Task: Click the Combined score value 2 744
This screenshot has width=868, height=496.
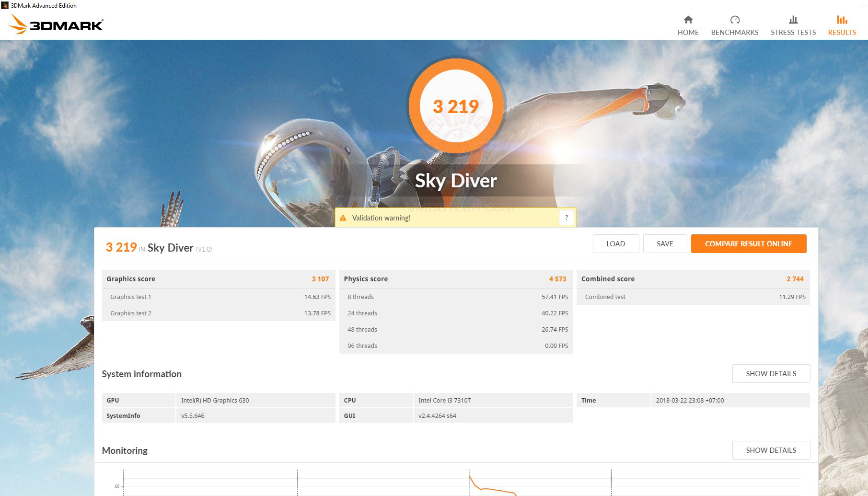Action: tap(795, 279)
